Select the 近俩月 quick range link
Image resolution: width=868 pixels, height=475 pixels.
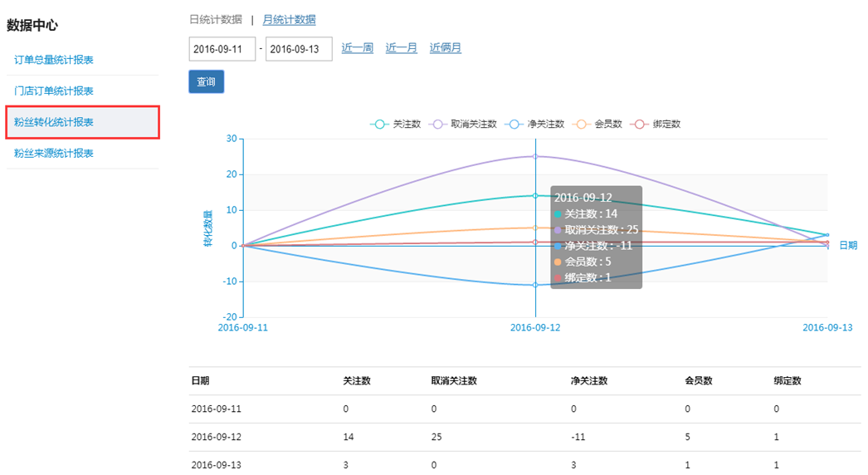click(x=446, y=48)
